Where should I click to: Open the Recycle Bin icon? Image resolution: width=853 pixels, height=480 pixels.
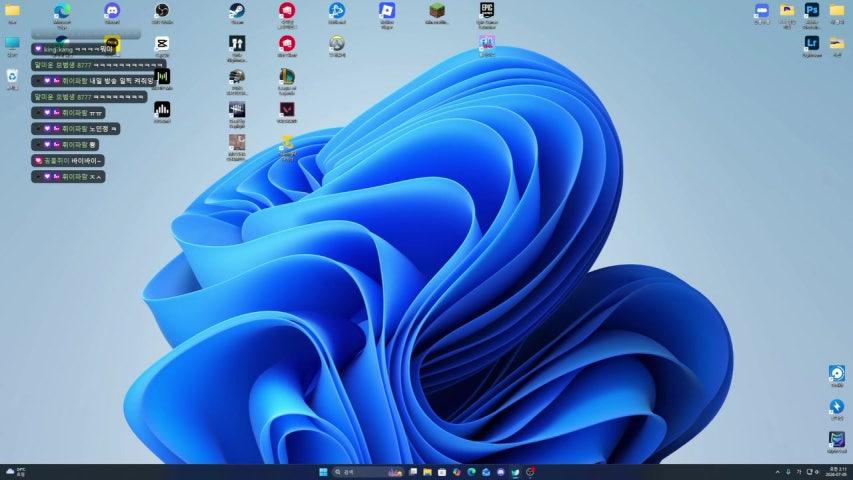12,79
